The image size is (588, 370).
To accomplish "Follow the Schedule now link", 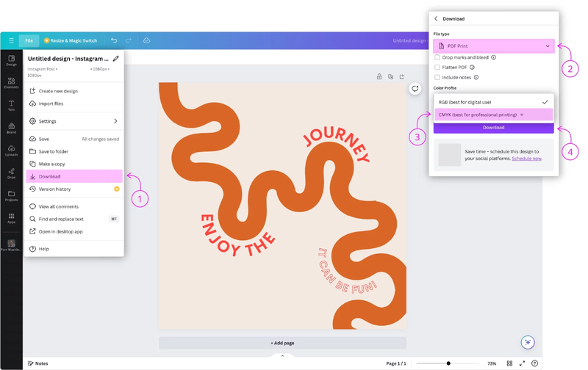I will click(526, 159).
